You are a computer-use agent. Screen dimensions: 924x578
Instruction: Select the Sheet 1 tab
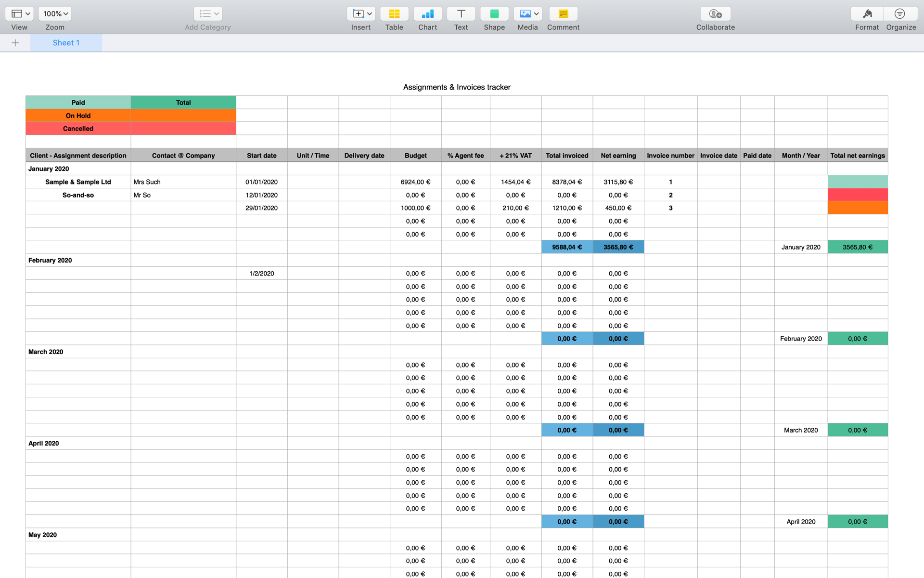[66, 43]
